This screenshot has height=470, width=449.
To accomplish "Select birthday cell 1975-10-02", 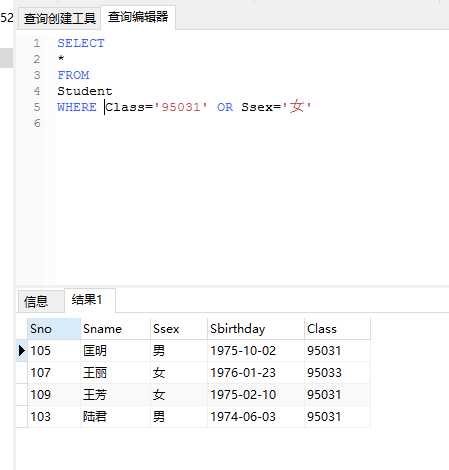I will click(x=256, y=351).
